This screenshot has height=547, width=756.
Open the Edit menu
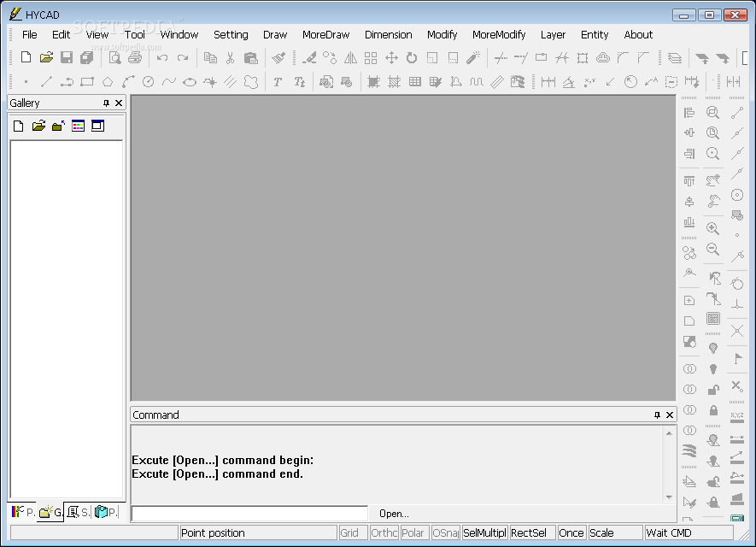point(61,35)
